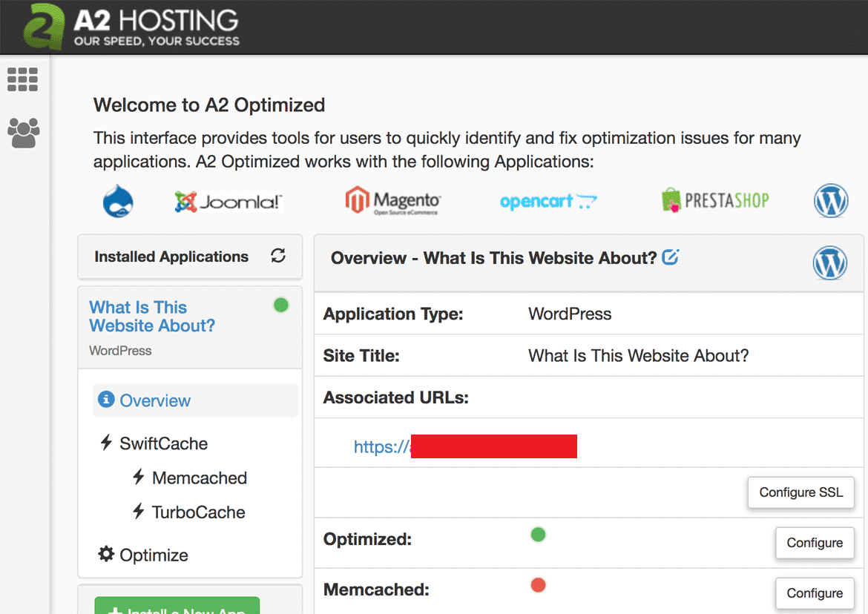Click the green Optimized status indicator
The image size is (868, 614).
pyautogui.click(x=538, y=535)
